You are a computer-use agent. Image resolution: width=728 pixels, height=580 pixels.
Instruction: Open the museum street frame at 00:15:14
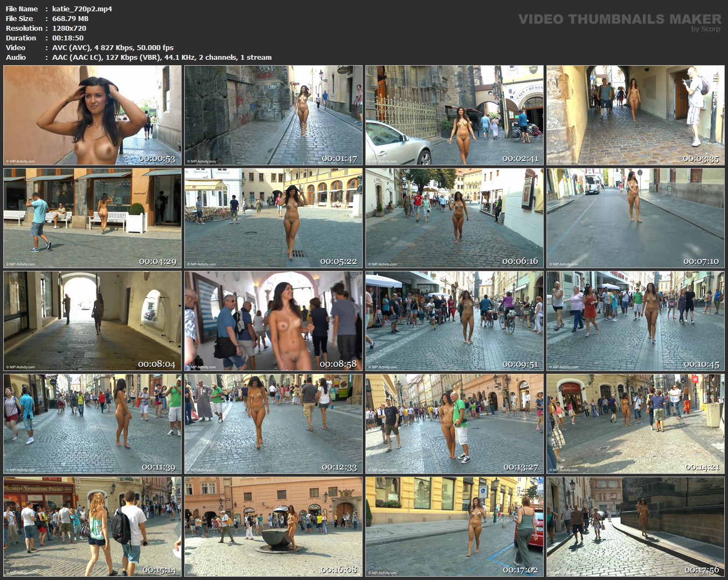click(x=93, y=527)
